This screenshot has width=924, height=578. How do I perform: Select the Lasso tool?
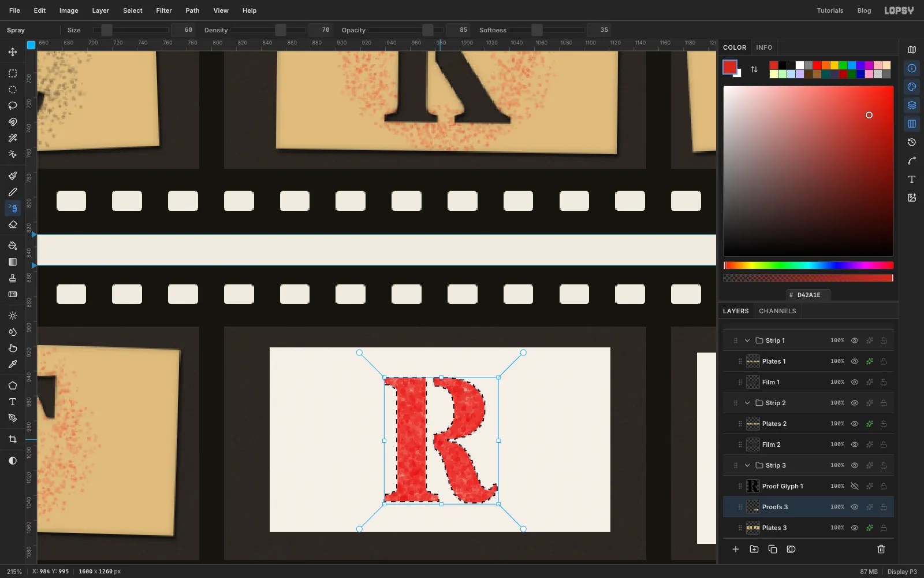[13, 106]
